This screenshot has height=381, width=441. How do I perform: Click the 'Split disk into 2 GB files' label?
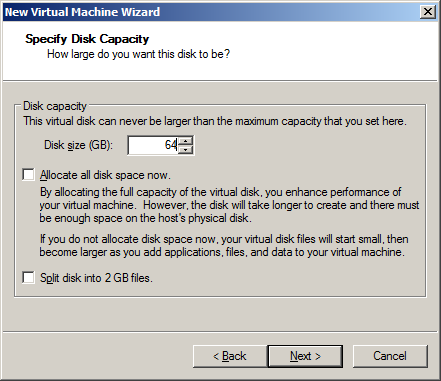[96, 278]
